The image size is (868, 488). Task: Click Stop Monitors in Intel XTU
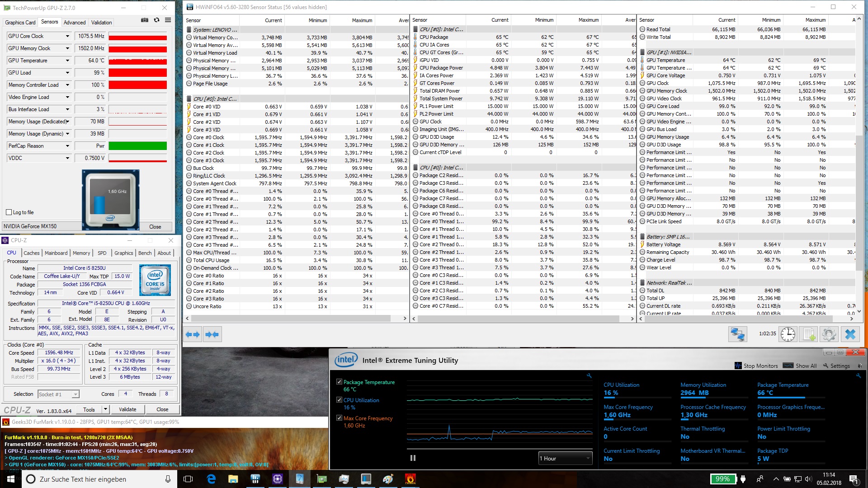coord(756,366)
